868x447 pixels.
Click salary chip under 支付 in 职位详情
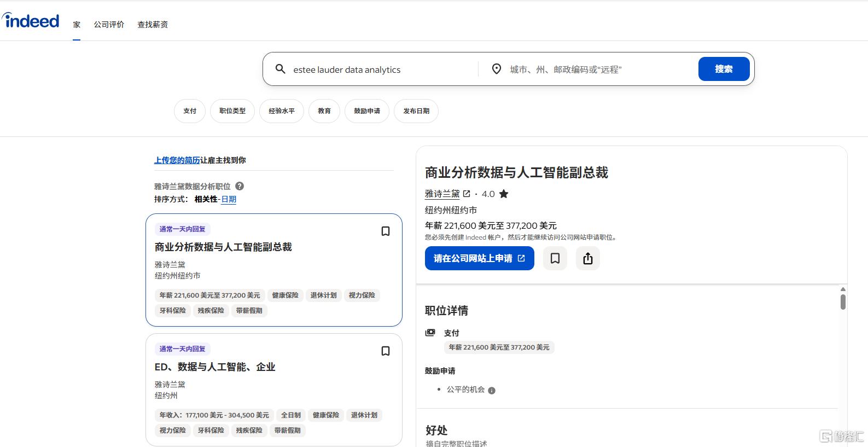[499, 347]
